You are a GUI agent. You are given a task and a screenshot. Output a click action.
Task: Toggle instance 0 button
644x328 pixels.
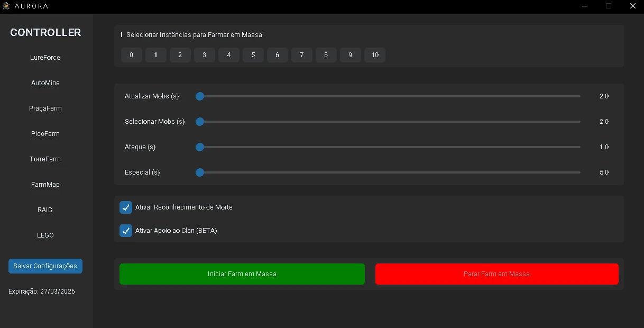(132, 55)
